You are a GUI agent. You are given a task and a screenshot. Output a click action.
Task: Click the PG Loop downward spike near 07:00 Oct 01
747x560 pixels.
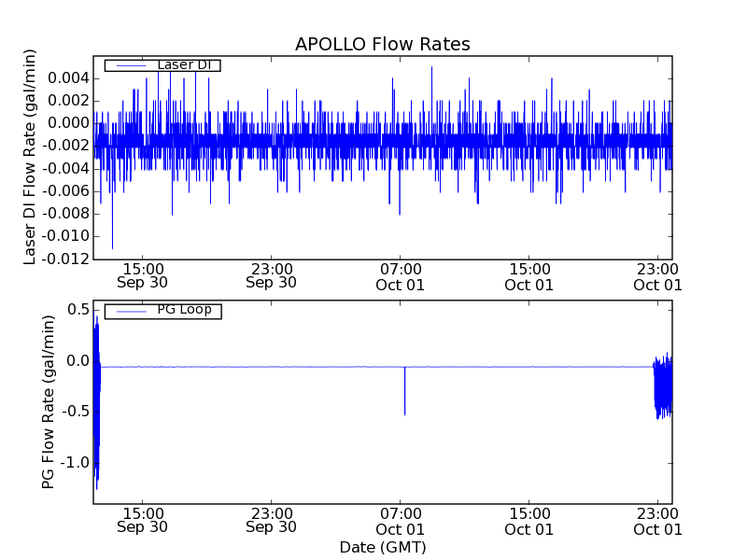click(405, 390)
